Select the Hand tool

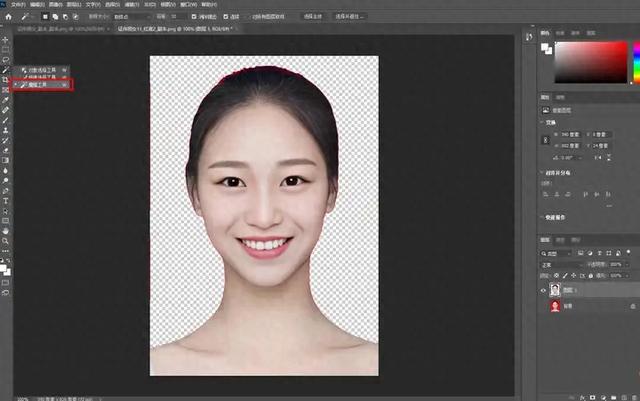click(5, 231)
